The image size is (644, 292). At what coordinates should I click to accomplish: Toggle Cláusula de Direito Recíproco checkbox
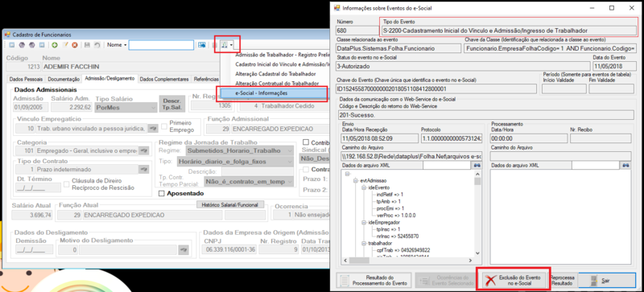click(x=67, y=185)
